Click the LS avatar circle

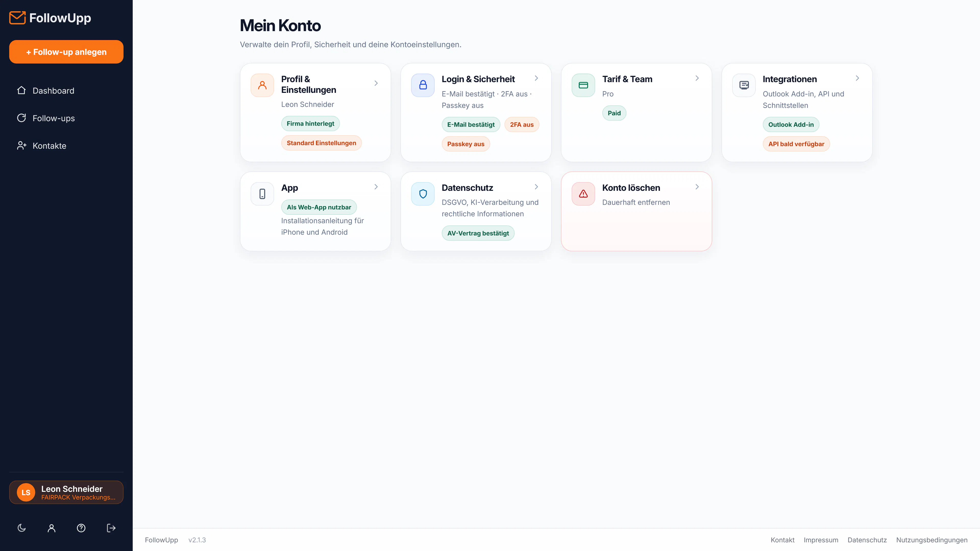click(x=26, y=492)
